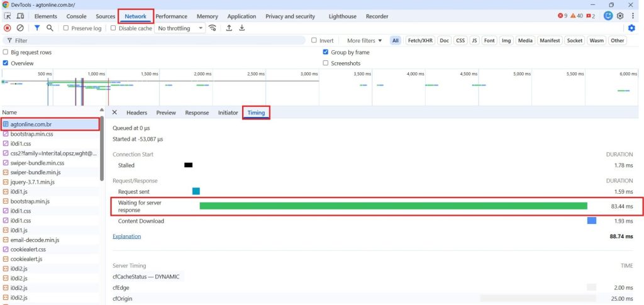
Task: Open the No throttling dropdown
Action: [x=179, y=28]
